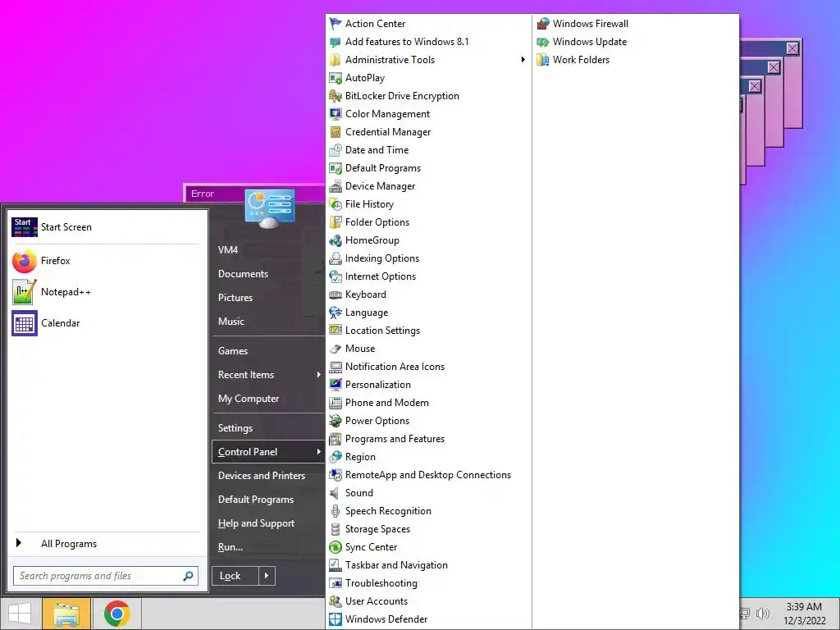
Task: Click the Keyboard icon
Action: pyautogui.click(x=336, y=294)
